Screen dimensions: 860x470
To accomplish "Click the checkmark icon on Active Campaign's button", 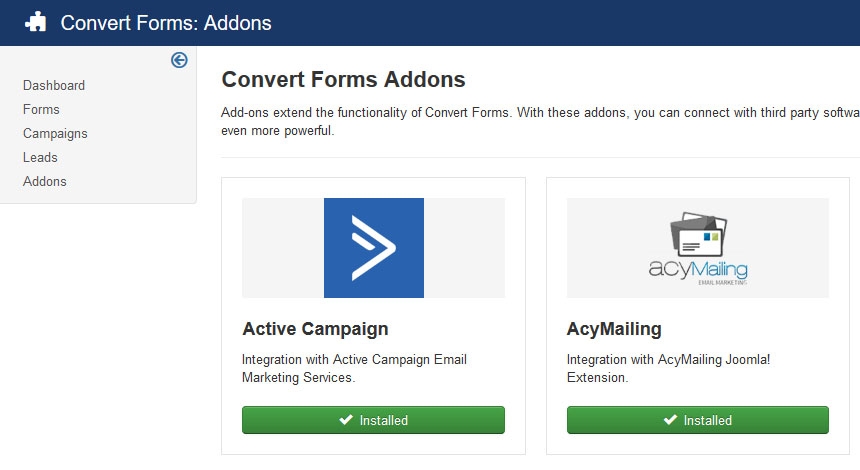I will (x=346, y=421).
